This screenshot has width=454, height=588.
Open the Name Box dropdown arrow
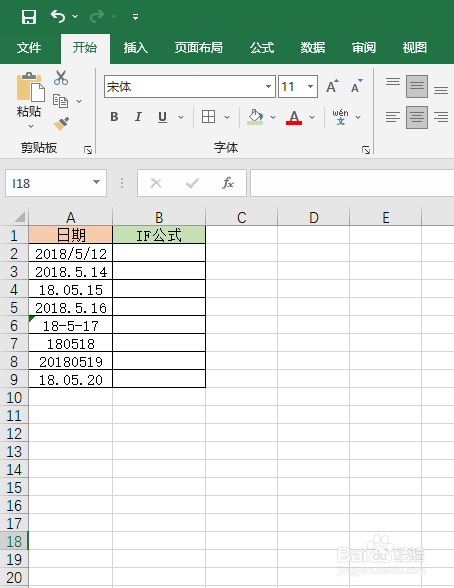tap(96, 183)
